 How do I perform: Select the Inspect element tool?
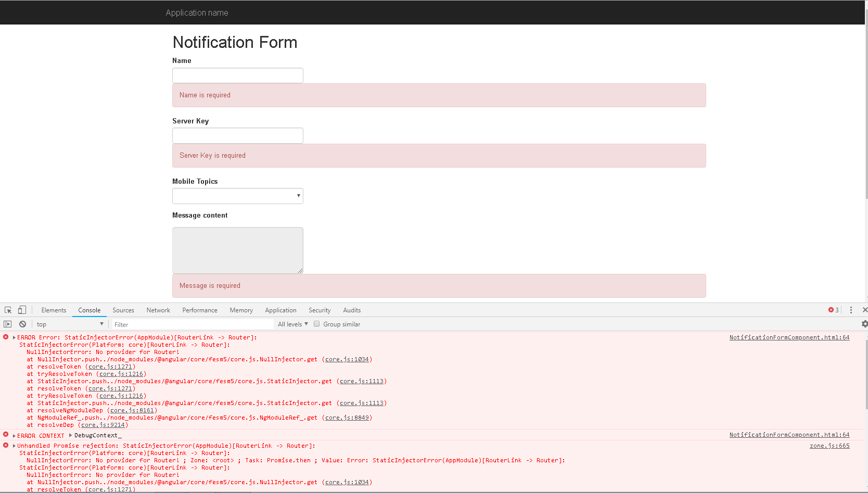coord(7,310)
